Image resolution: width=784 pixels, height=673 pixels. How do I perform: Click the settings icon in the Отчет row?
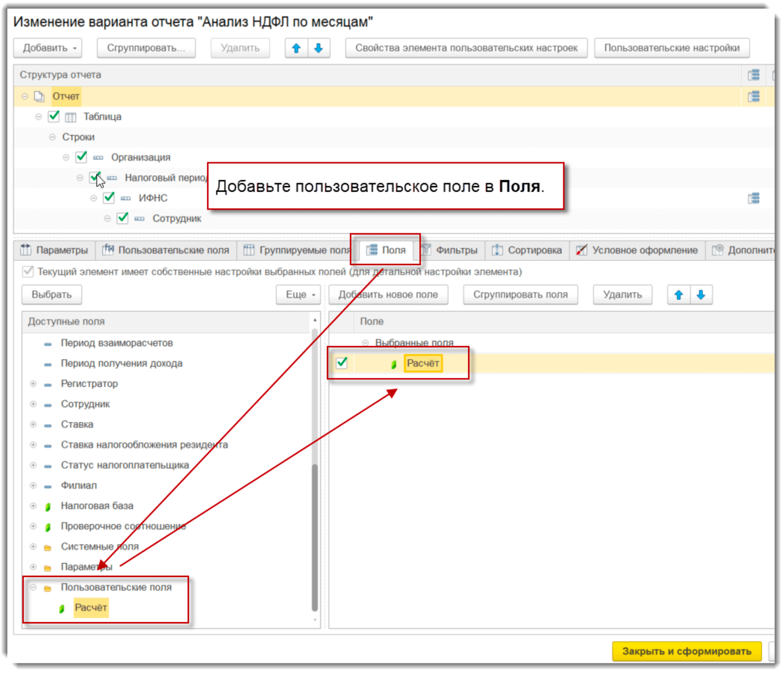pos(754,96)
